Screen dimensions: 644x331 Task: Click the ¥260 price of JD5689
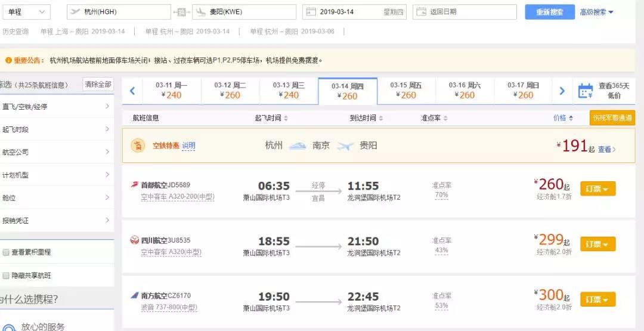point(552,184)
